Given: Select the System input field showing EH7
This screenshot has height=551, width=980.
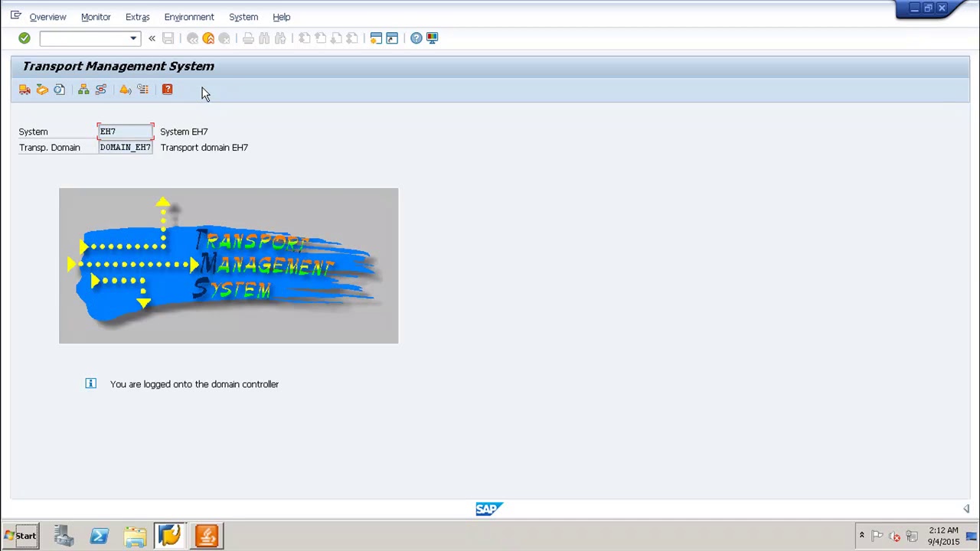Looking at the screenshot, I should click(125, 132).
